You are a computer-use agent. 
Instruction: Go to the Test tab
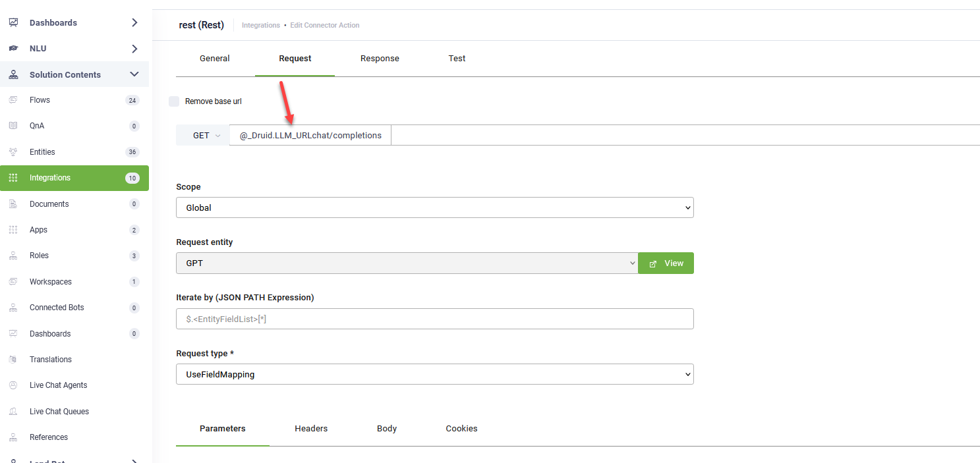tap(457, 59)
